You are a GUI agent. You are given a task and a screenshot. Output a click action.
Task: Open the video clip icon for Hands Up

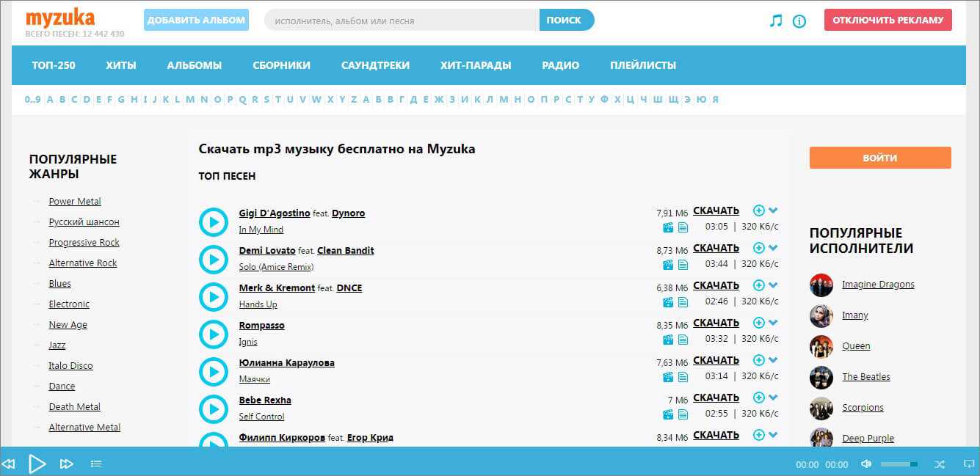coord(668,302)
